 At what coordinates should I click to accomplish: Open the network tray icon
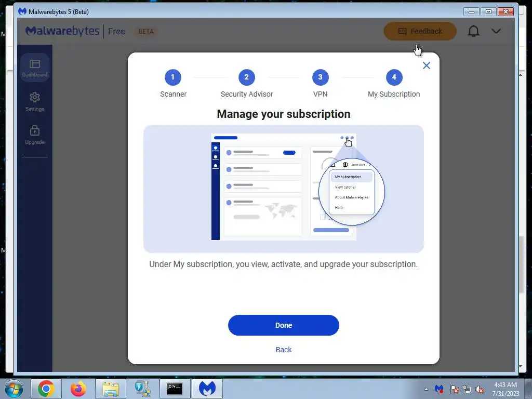[467, 389]
